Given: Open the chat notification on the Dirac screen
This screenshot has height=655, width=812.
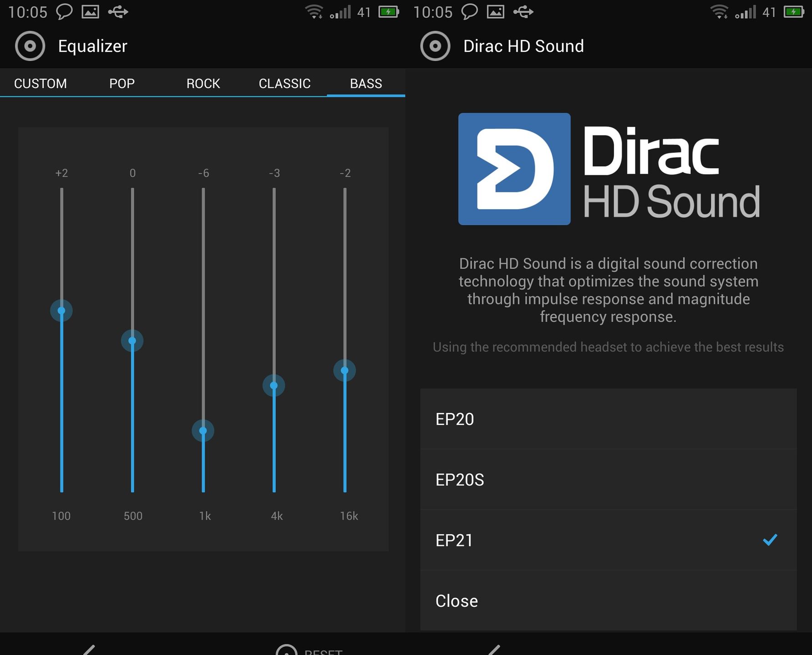Looking at the screenshot, I should pyautogui.click(x=469, y=11).
